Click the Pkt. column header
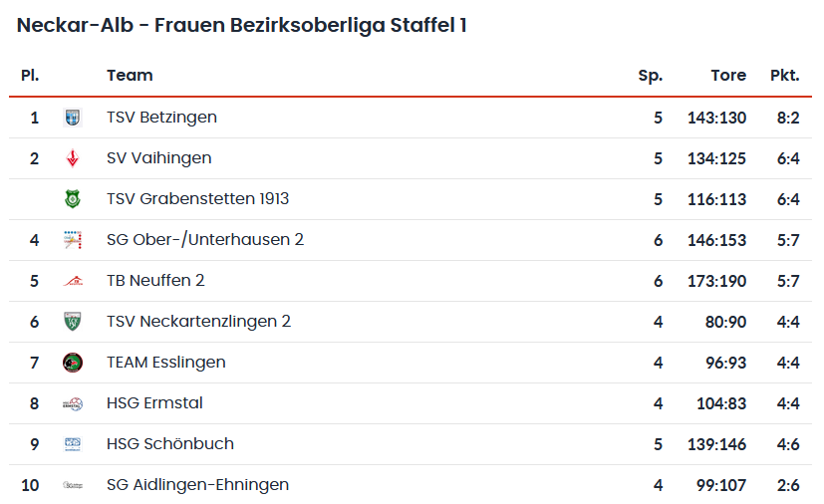 click(x=784, y=76)
